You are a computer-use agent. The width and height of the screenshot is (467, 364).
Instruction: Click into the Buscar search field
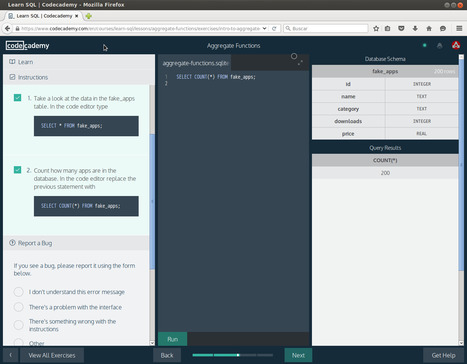[x=326, y=29]
